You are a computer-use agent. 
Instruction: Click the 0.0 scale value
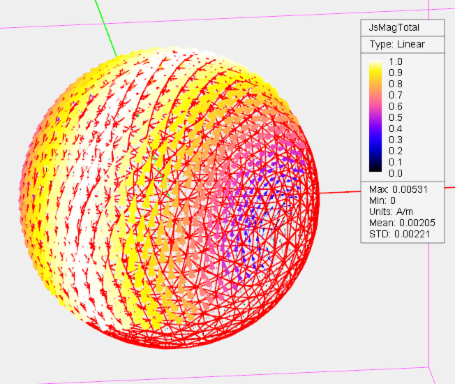[x=395, y=173]
